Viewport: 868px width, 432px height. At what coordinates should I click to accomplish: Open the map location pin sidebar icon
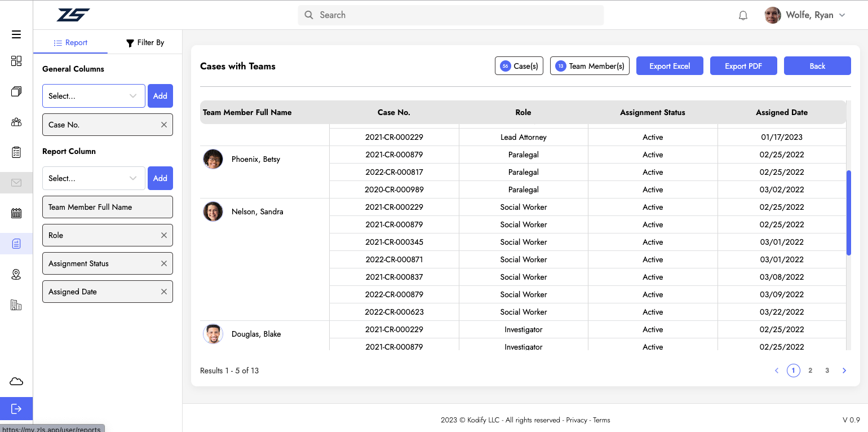16,275
